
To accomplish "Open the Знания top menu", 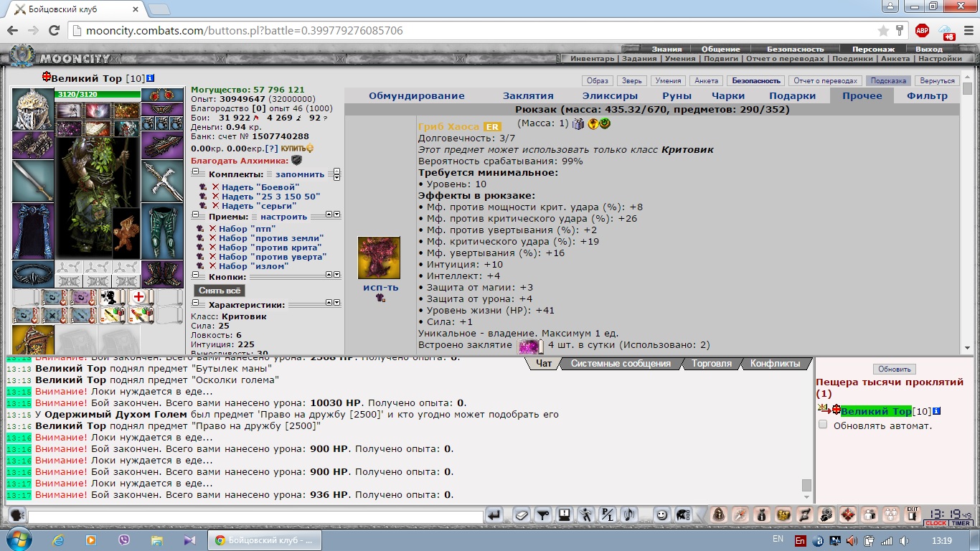I will [x=666, y=49].
